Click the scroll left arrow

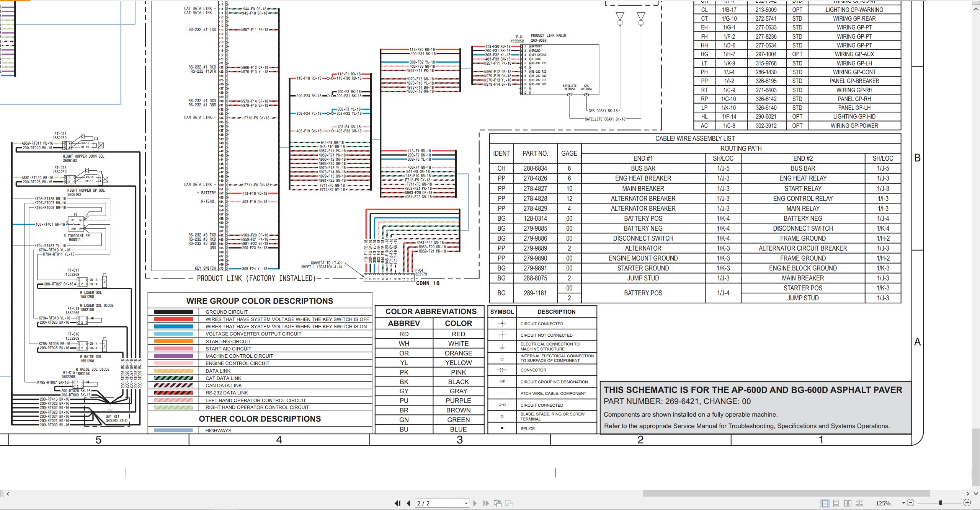click(x=8, y=494)
